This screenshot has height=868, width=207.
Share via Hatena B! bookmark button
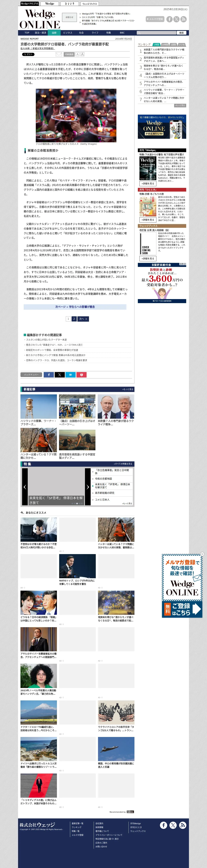(71, 375)
